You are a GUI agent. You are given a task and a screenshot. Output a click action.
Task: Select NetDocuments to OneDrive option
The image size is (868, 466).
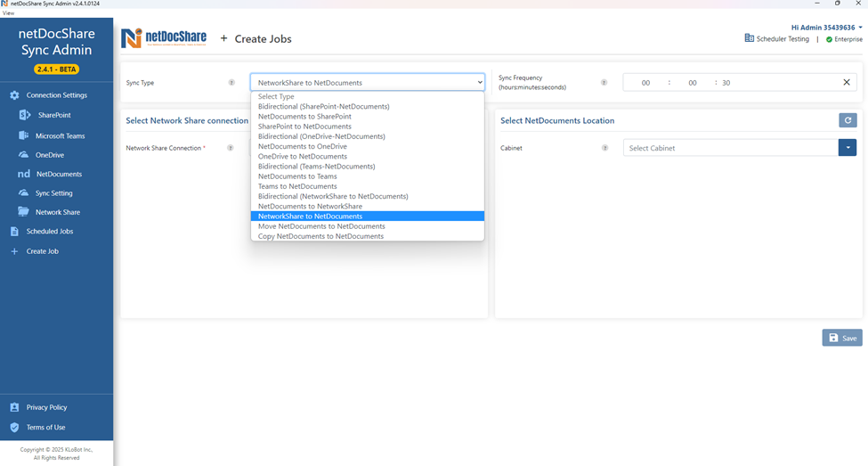[368, 146]
